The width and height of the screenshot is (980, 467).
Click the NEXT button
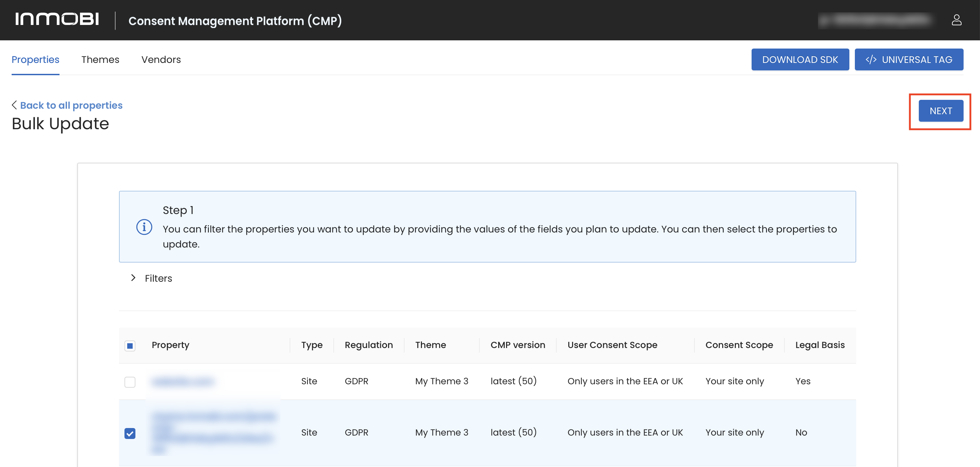[x=940, y=111]
